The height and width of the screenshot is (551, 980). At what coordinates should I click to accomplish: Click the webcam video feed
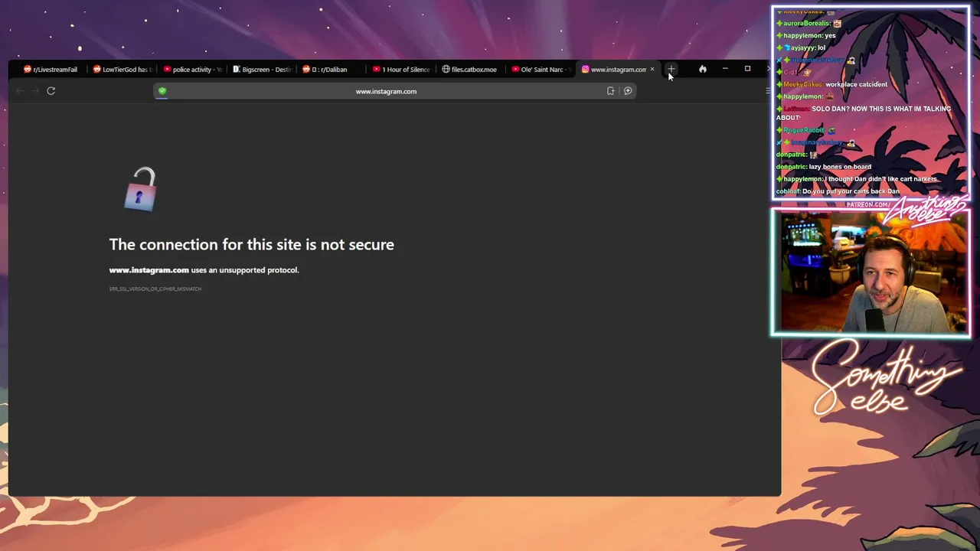[x=871, y=272]
